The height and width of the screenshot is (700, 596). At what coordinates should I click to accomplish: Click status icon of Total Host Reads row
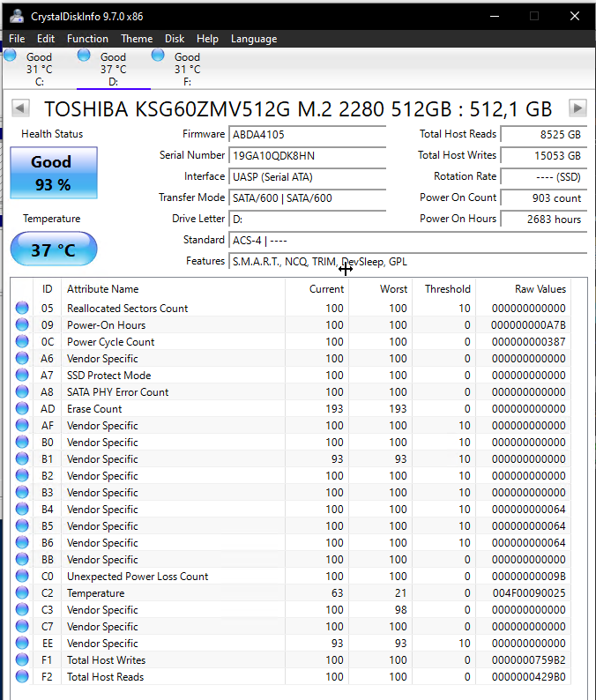22,676
